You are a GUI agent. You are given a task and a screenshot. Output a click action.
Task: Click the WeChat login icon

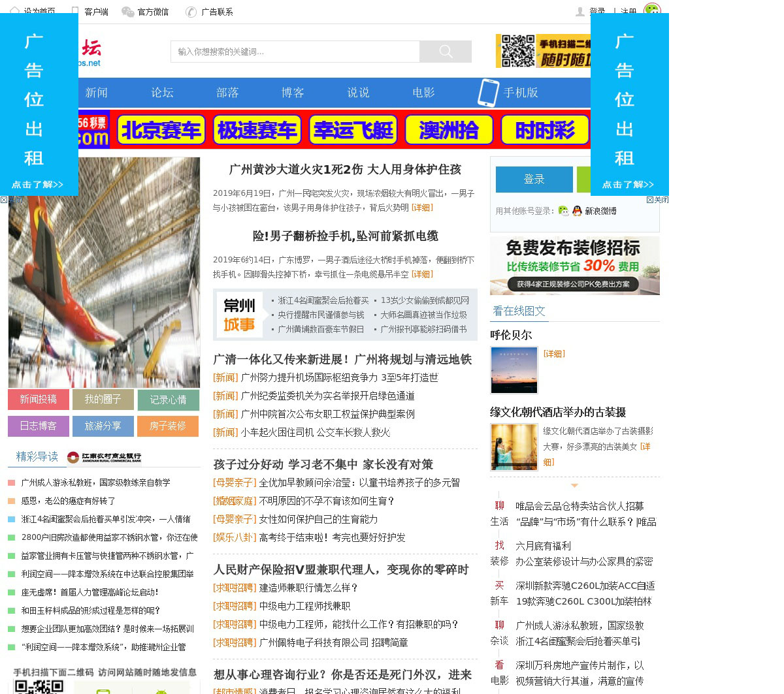pos(563,211)
